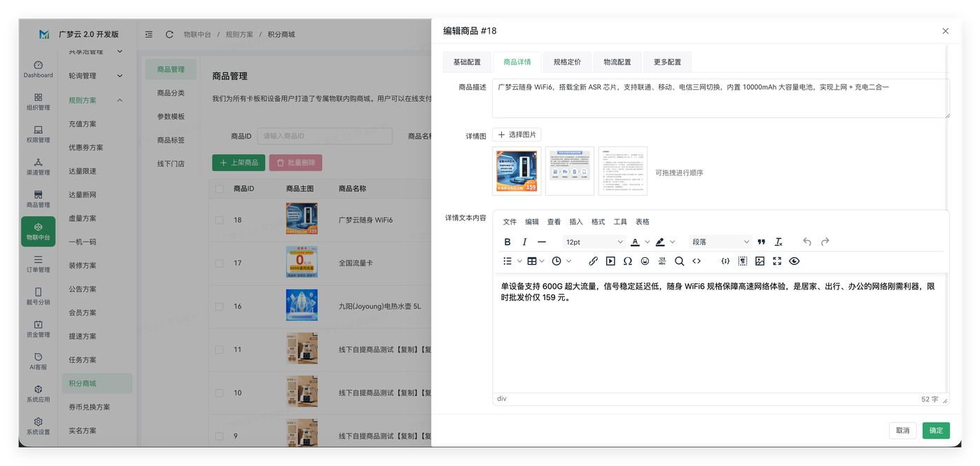Select the third detail image thumbnail
This screenshot has width=980, height=466.
pos(623,171)
